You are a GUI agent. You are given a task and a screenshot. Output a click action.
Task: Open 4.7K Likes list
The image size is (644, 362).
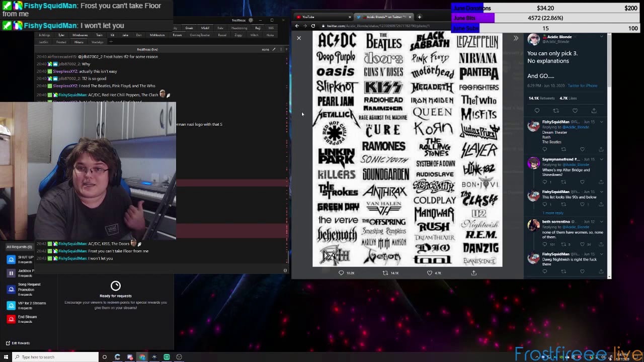pos(568,98)
